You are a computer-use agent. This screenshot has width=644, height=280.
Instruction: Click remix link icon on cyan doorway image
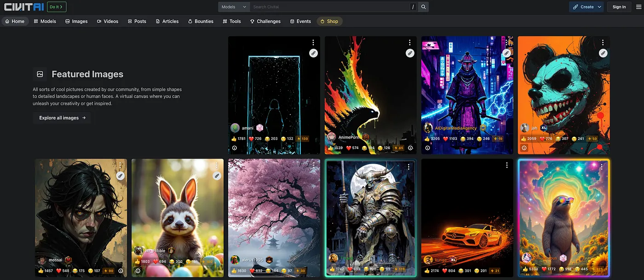(313, 53)
